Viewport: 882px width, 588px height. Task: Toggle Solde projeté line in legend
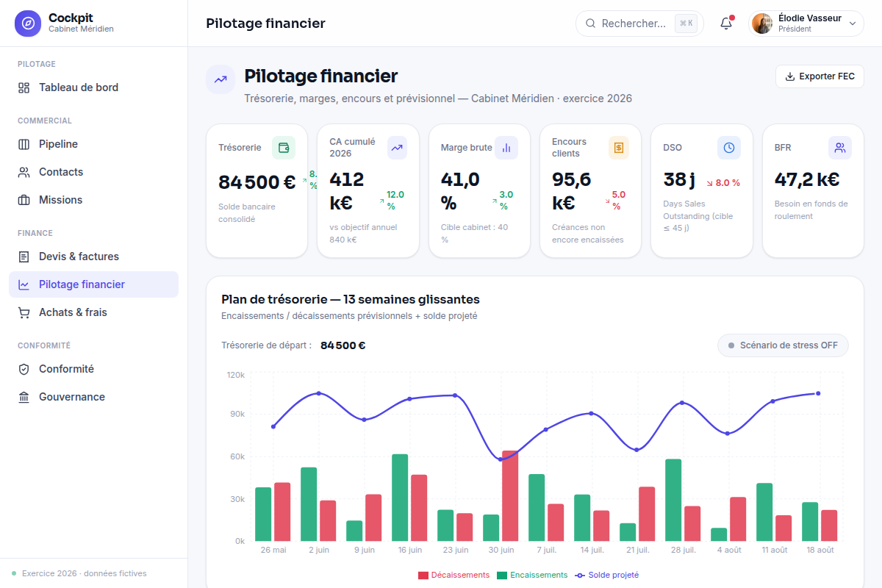607,575
